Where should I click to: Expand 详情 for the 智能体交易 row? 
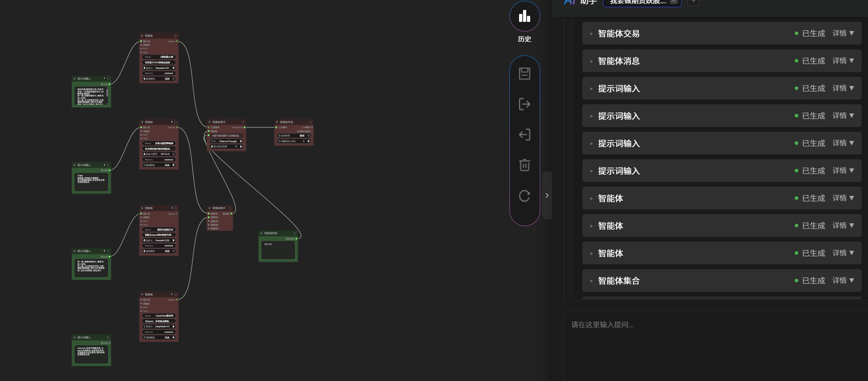tap(843, 33)
